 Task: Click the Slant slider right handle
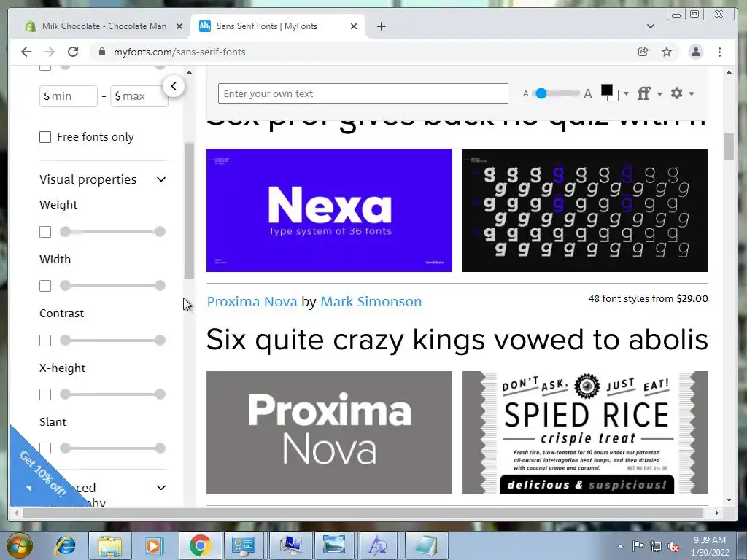pos(160,448)
